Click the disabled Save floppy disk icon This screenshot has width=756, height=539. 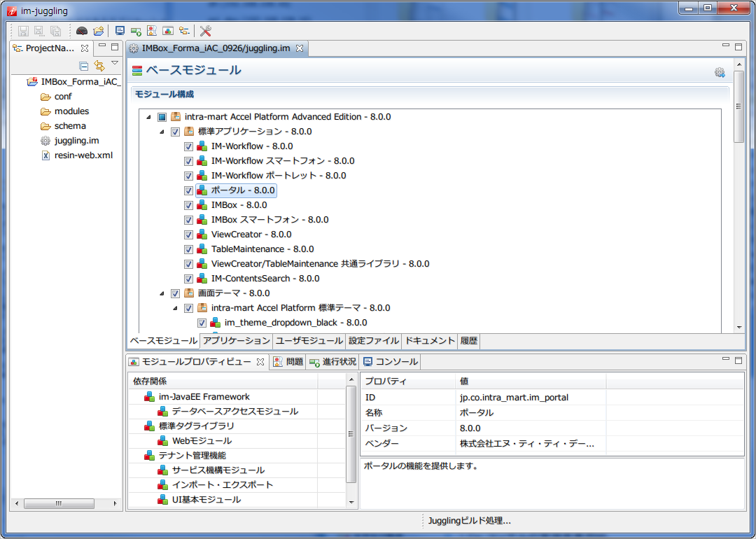[x=23, y=31]
